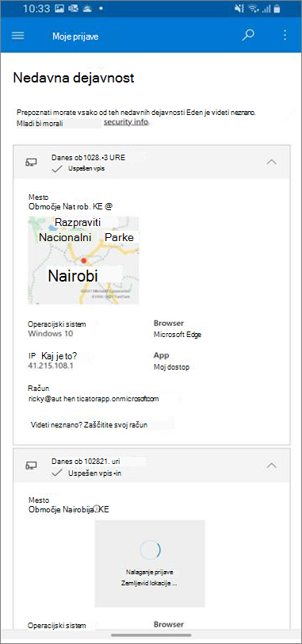The height and width of the screenshot is (644, 302).
Task: Open the hamburger navigation menu
Action: tap(17, 36)
